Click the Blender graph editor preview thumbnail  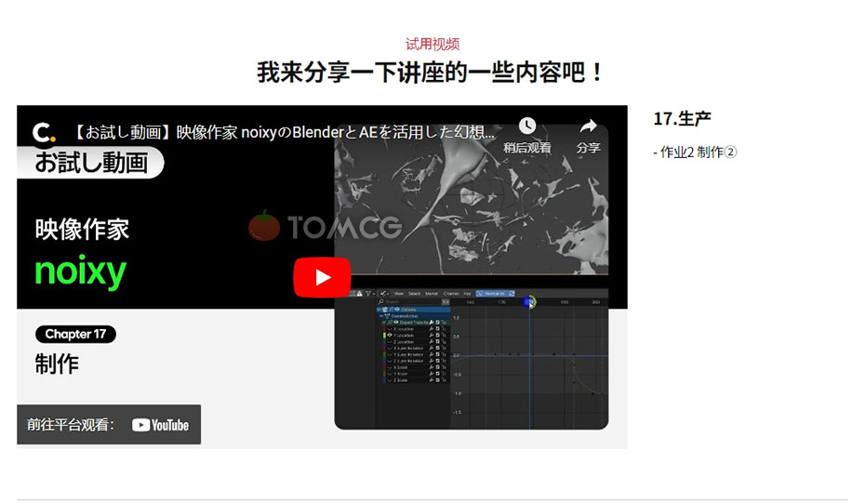point(472,359)
